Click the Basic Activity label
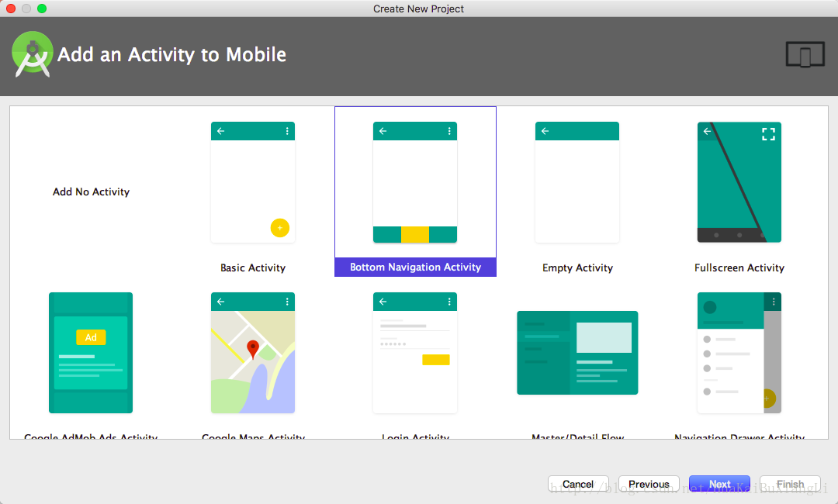 click(x=253, y=268)
